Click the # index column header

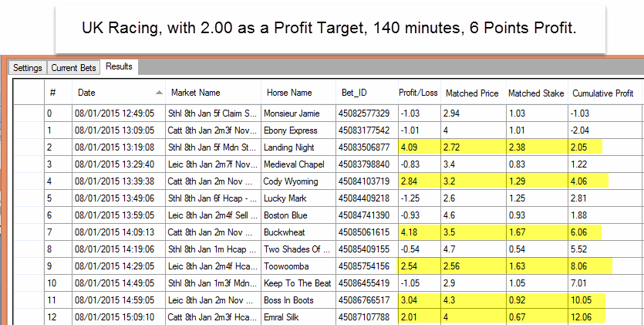tap(52, 93)
